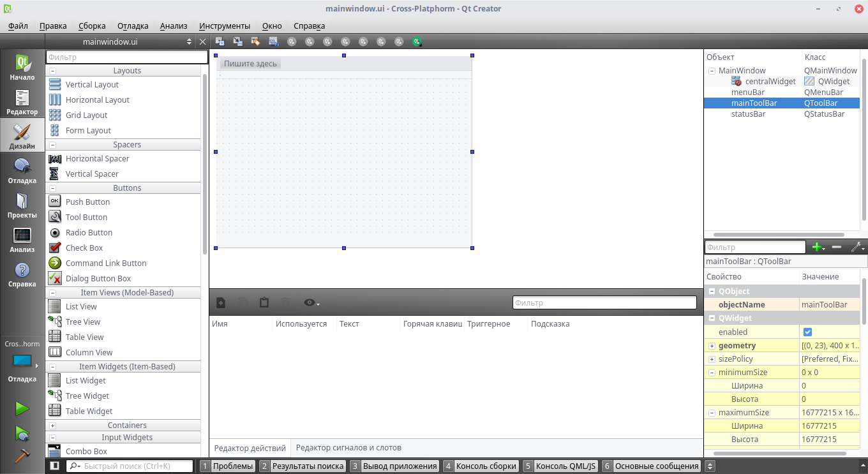Screen dimensions: 868x474
Task: Open the Вывод приложения pane
Action: pos(394,466)
